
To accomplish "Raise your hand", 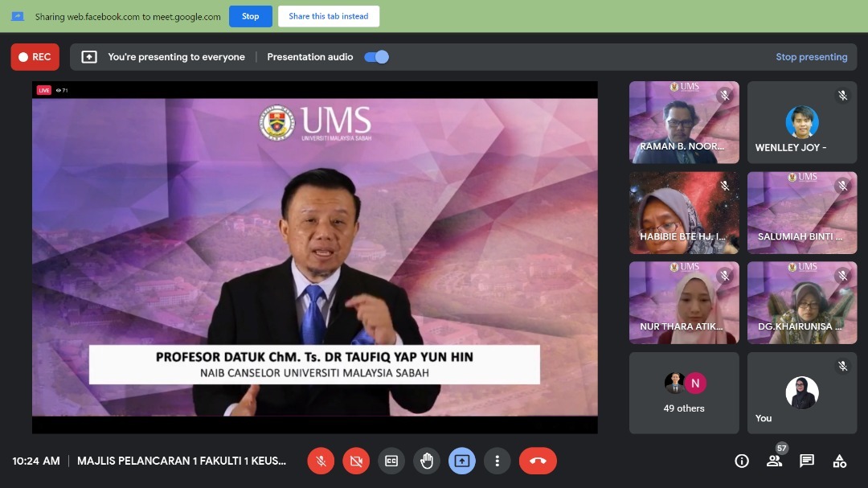I will click(x=427, y=461).
